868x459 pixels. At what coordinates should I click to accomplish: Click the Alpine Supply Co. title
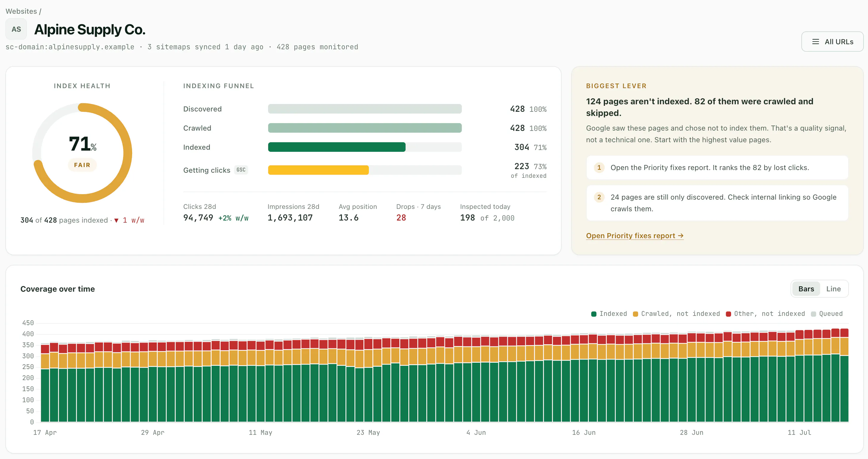[90, 30]
